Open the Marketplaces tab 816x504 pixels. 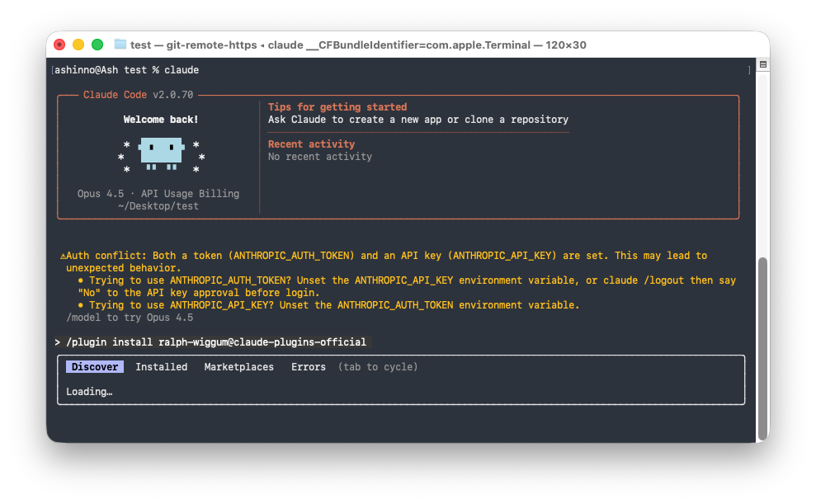click(238, 367)
